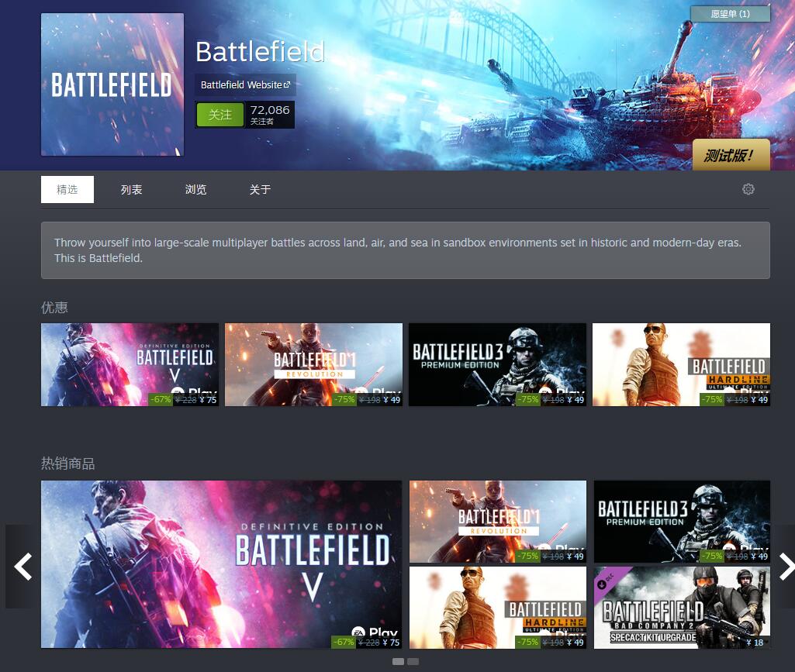The height and width of the screenshot is (672, 795).
Task: Open Battlefield Hardline in 热销商品
Action: [x=498, y=608]
